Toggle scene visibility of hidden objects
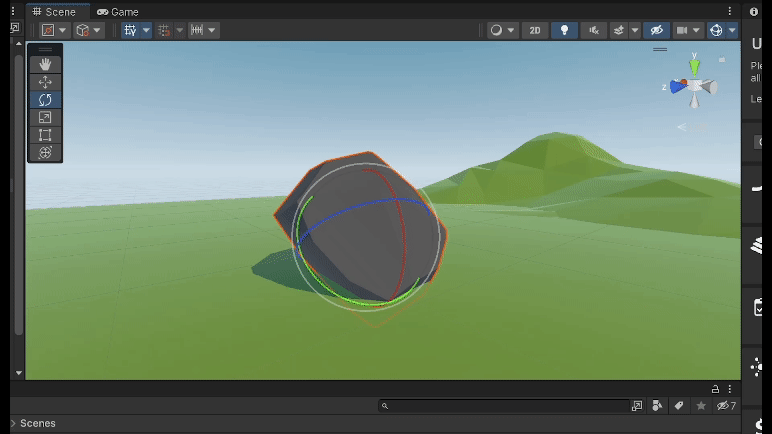The height and width of the screenshot is (434, 772). click(x=655, y=30)
